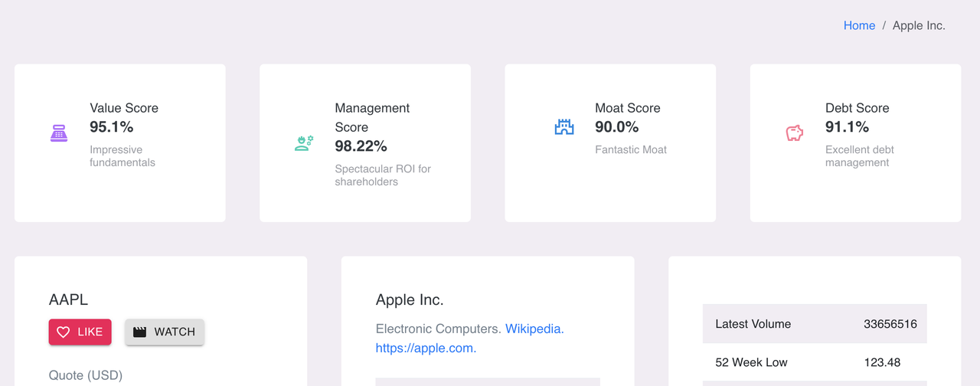980x386 pixels.
Task: Click the Management Score 98.22% value
Action: (361, 146)
